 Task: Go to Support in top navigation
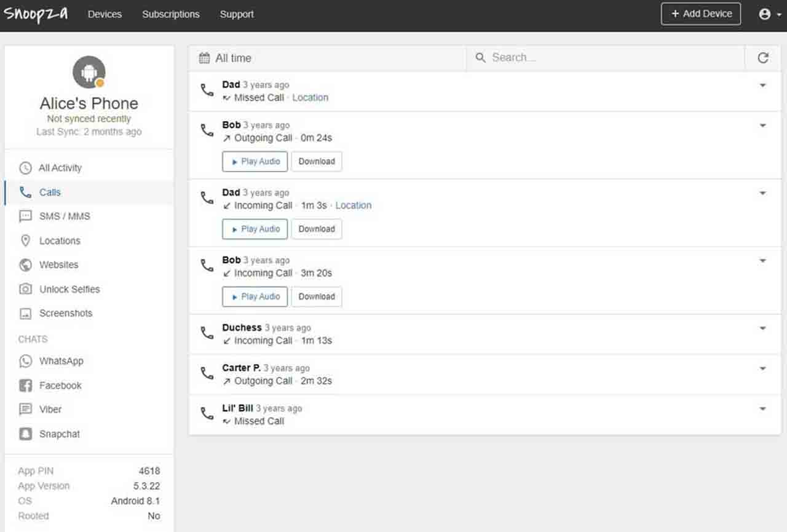click(237, 14)
